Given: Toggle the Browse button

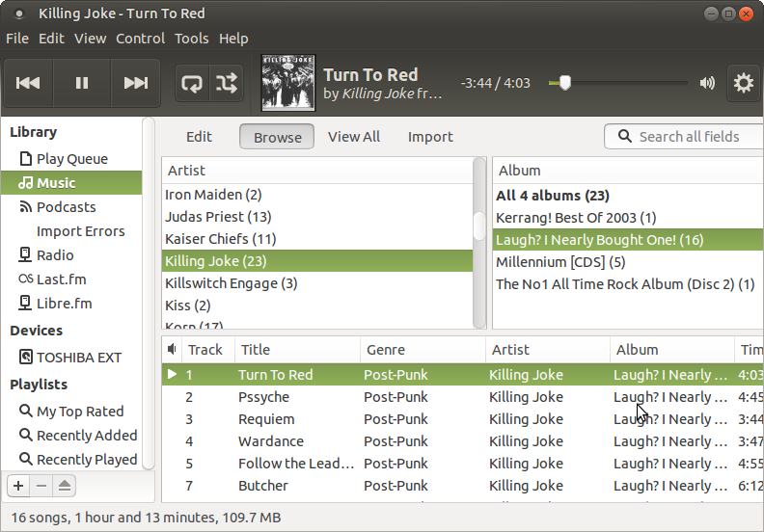Looking at the screenshot, I should point(277,137).
